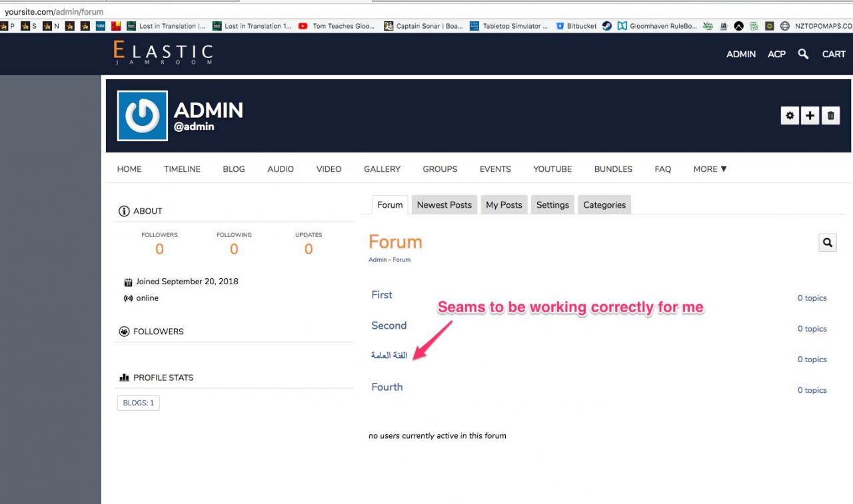This screenshot has width=853, height=504.
Task: Click the FOLLOWERS count zero
Action: click(x=159, y=249)
